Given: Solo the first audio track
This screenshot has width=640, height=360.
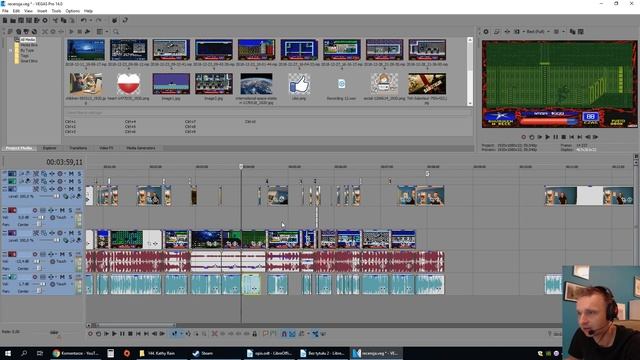Looking at the screenshot, I should 70,210.
